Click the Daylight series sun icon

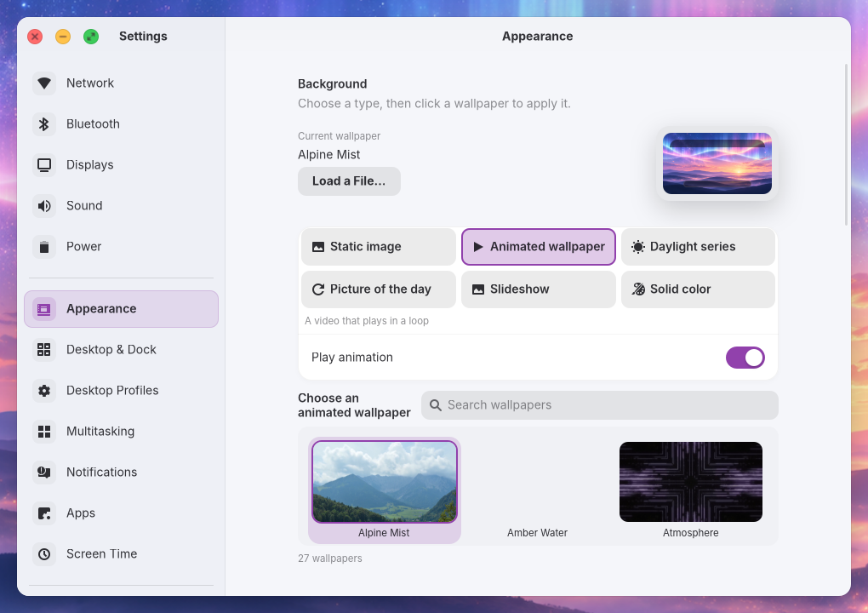point(638,247)
